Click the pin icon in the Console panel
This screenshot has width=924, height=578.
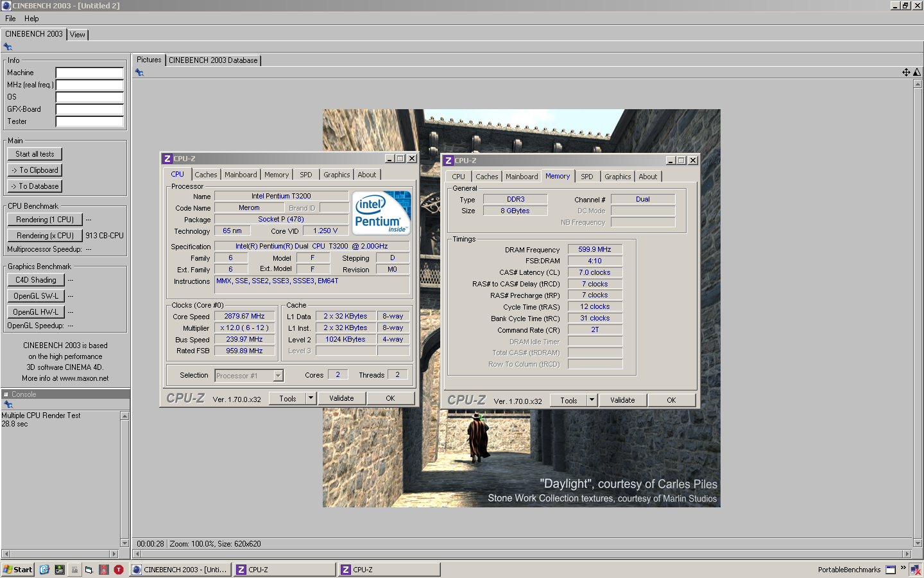[8, 405]
